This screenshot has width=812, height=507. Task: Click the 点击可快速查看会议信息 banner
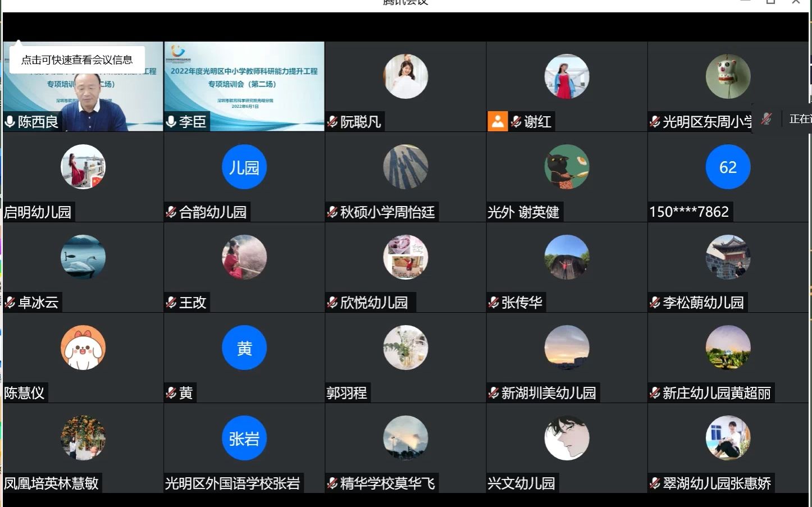pos(77,58)
